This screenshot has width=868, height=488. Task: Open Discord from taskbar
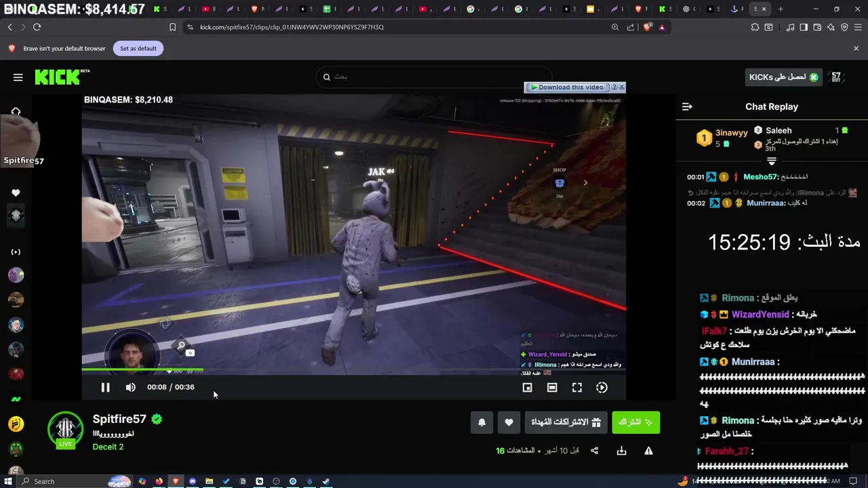(193, 481)
